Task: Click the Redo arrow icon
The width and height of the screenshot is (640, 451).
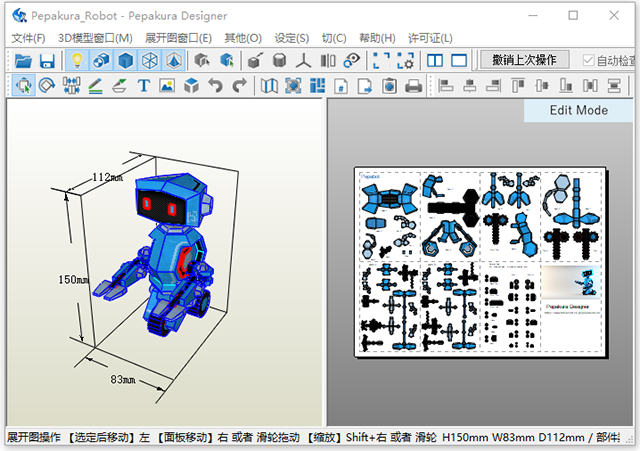Action: 239,86
